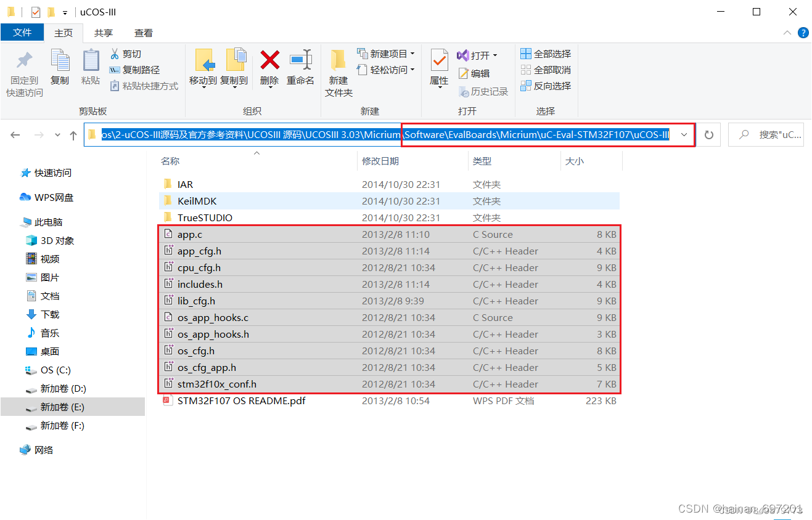Paste shortcut into this folder
This screenshot has width=812, height=520.
coord(144,86)
